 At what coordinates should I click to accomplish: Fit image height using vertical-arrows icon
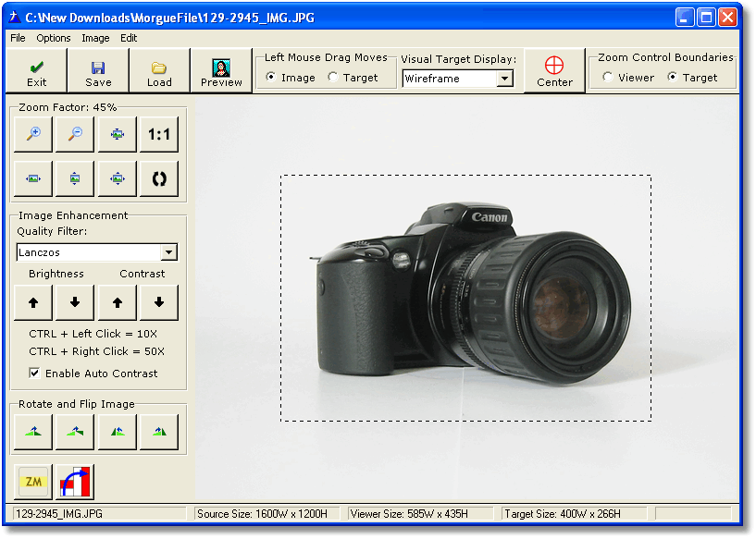pos(75,178)
